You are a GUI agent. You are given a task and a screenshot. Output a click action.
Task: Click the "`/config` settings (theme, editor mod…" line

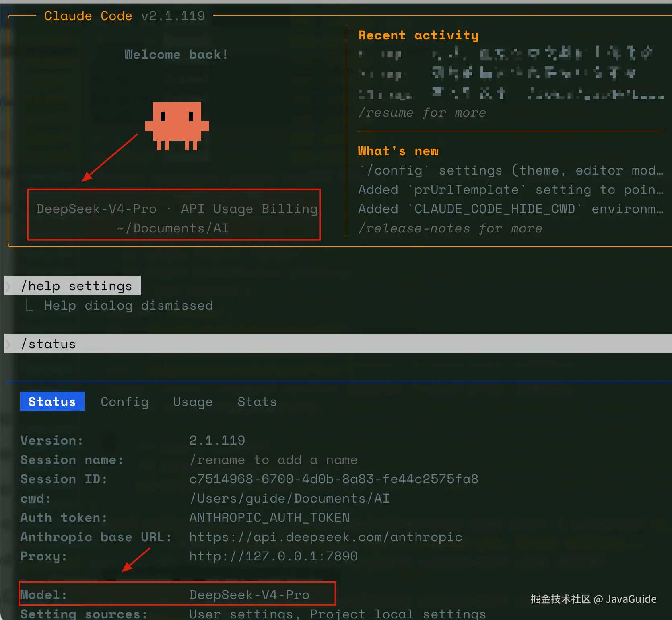(511, 170)
